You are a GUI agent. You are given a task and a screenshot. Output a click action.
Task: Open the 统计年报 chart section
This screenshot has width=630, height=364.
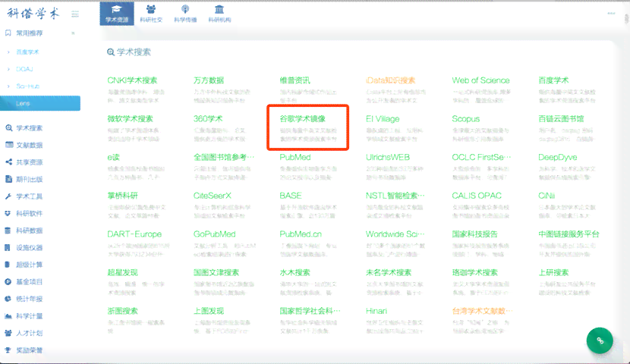point(24,299)
